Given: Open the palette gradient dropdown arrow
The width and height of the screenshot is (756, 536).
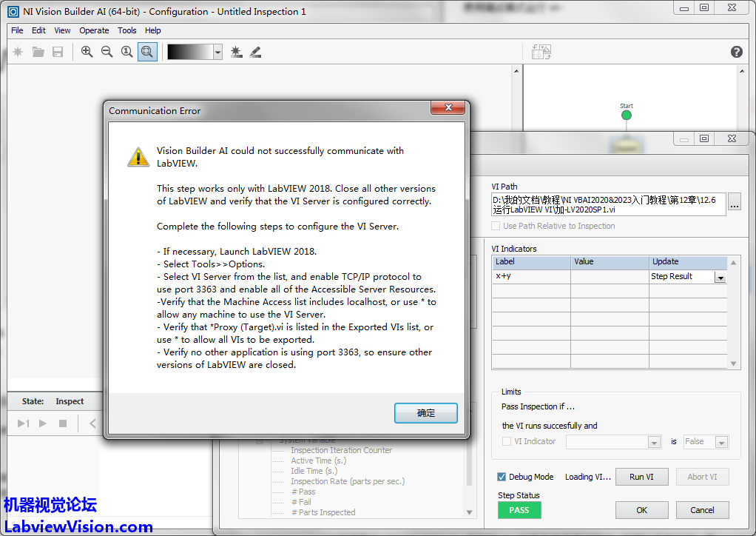Looking at the screenshot, I should [x=218, y=52].
